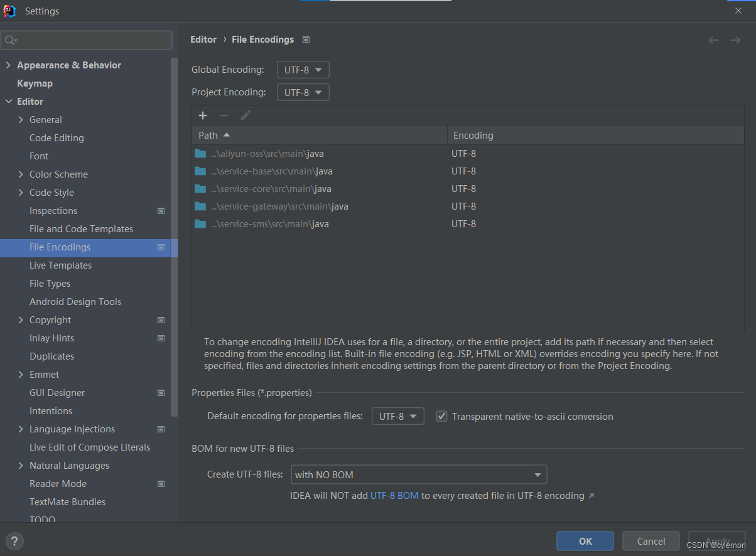Open the Project Encoding dropdown
The image size is (756, 556).
[x=303, y=92]
